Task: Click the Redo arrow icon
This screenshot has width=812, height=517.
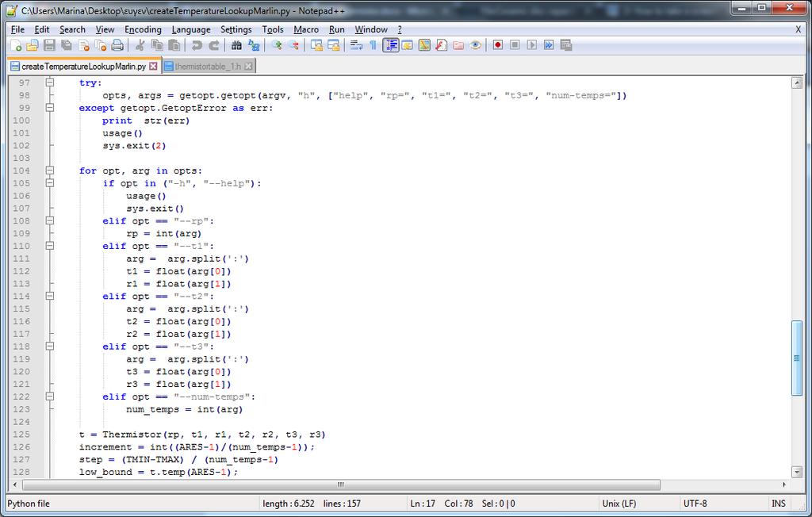Action: tap(213, 45)
